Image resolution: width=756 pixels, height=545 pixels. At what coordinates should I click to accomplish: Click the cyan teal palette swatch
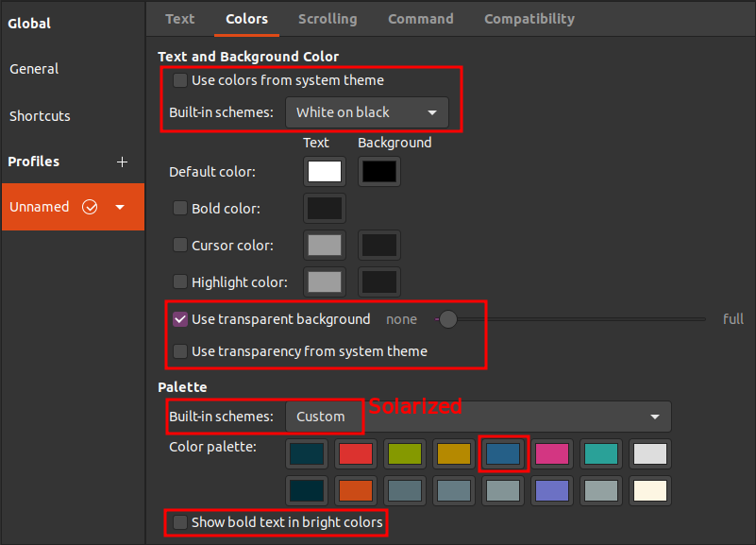(x=601, y=453)
